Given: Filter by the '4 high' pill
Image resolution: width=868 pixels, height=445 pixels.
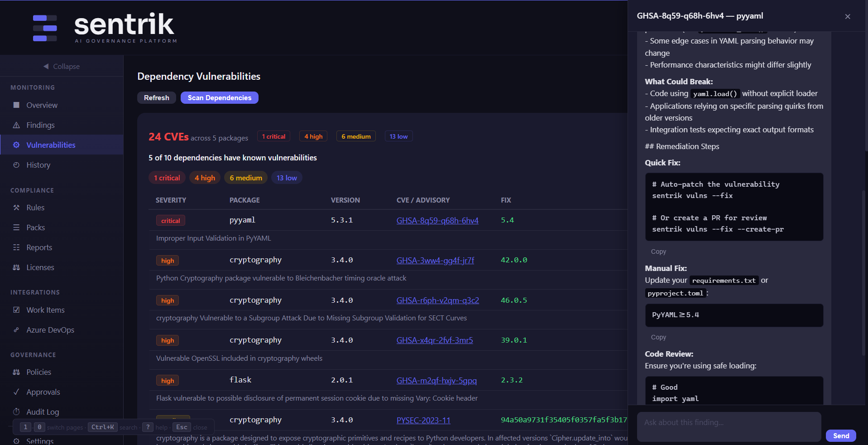Looking at the screenshot, I should point(205,178).
